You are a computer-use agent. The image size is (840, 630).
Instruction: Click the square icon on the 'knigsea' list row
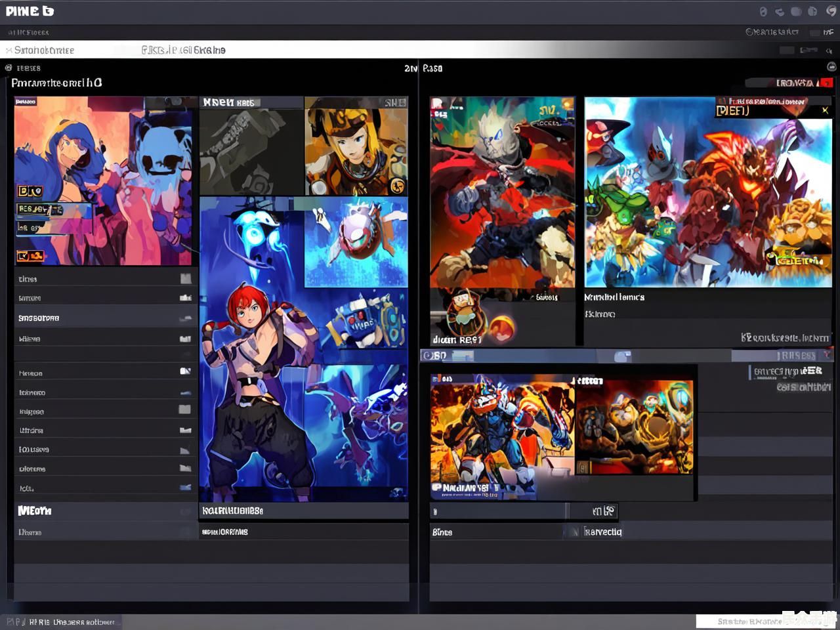tap(185, 409)
